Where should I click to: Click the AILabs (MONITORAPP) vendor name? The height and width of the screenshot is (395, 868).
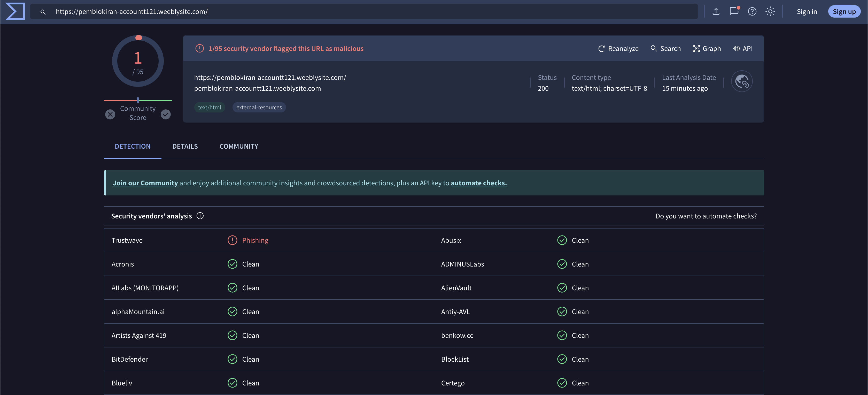[145, 288]
